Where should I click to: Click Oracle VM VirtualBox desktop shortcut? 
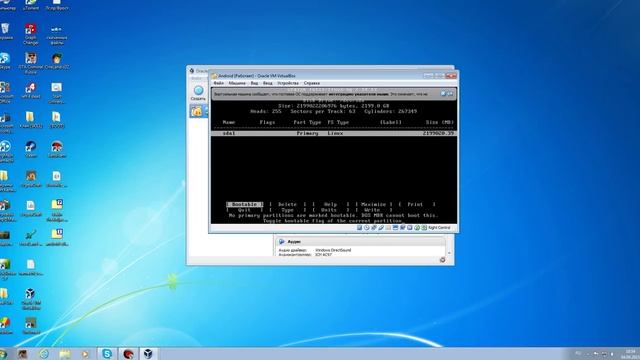coord(30,299)
